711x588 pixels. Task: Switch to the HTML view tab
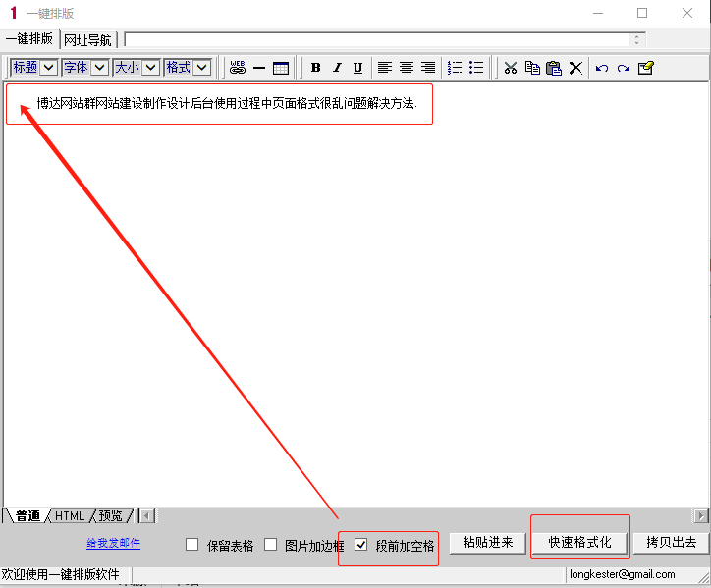70,516
